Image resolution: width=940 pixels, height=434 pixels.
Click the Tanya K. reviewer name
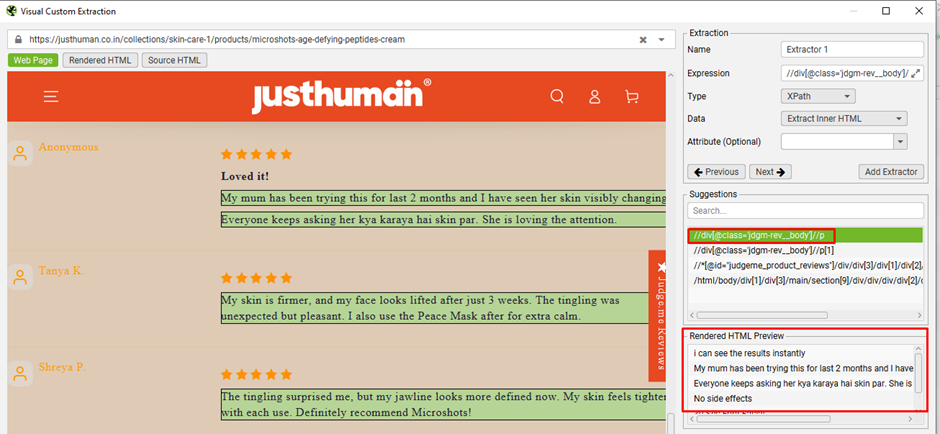pyautogui.click(x=61, y=270)
